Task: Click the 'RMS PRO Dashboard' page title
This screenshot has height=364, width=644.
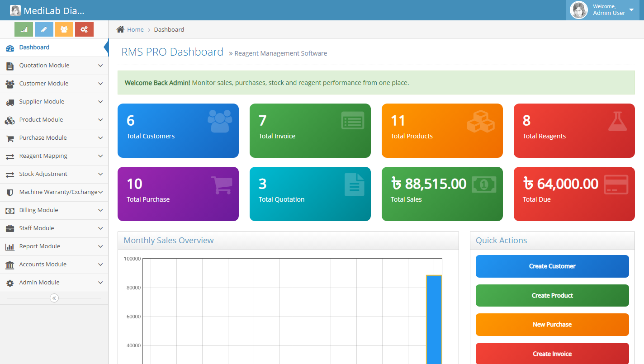Action: [172, 52]
